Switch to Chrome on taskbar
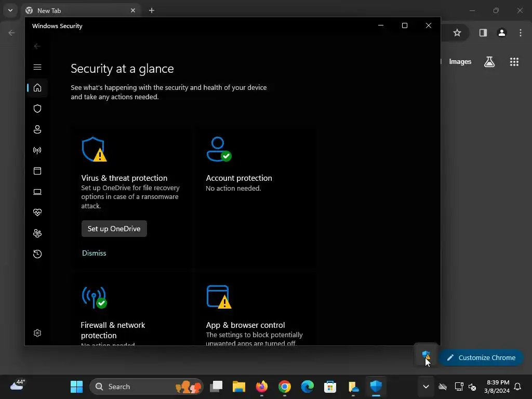The image size is (532, 399). 284,387
